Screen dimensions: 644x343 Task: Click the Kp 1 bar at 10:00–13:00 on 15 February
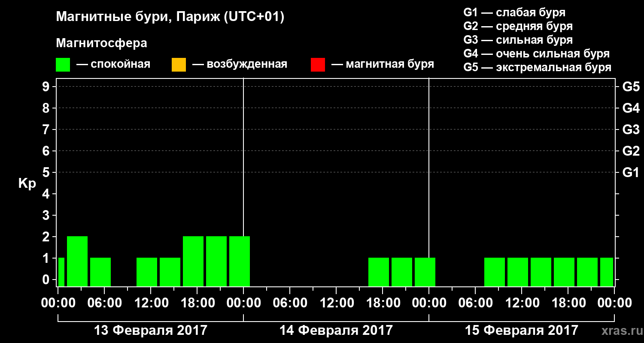point(518,272)
